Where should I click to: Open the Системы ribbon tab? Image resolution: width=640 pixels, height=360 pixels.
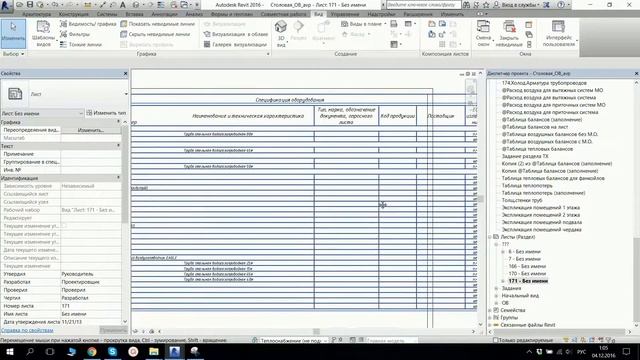point(107,14)
